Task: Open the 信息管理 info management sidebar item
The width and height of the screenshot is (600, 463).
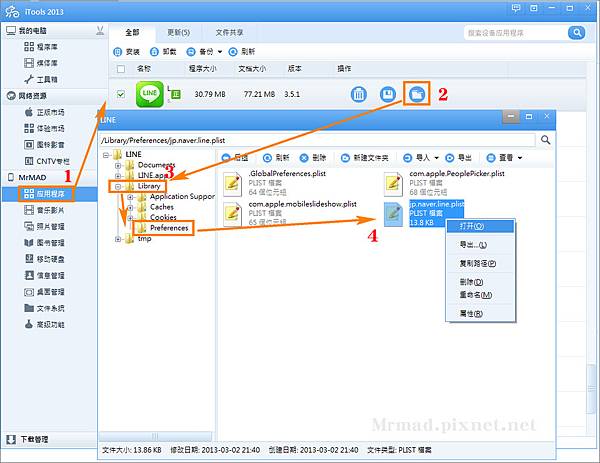Action: [x=44, y=276]
